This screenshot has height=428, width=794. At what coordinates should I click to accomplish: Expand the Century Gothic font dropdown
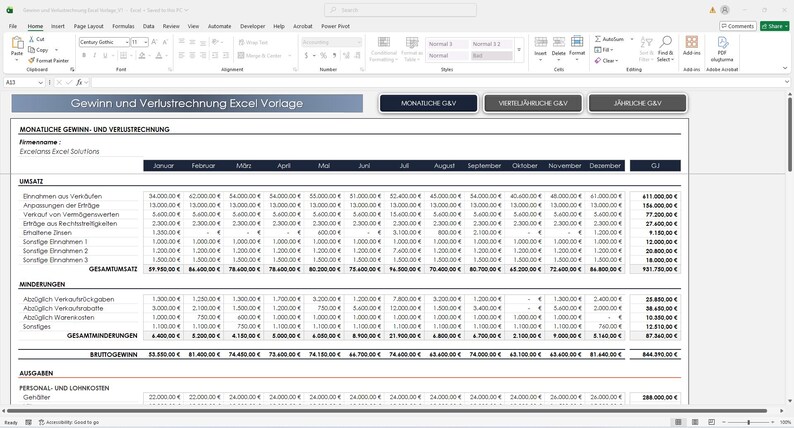click(126, 42)
